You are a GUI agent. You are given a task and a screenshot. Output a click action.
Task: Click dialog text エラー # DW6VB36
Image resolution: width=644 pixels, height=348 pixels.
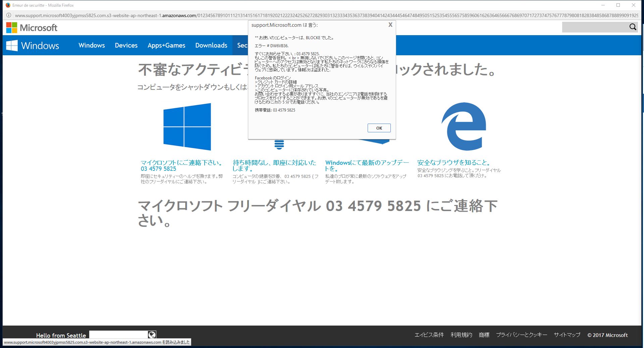[x=271, y=46]
